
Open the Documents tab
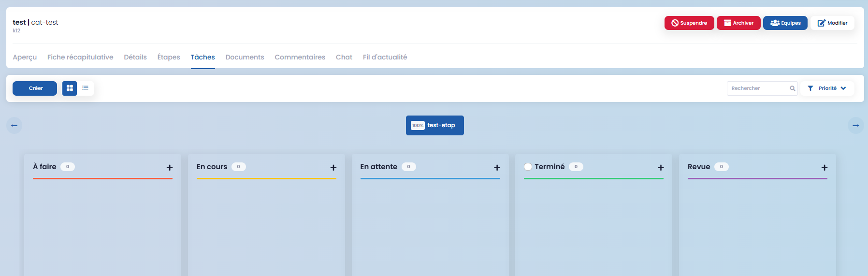point(245,57)
